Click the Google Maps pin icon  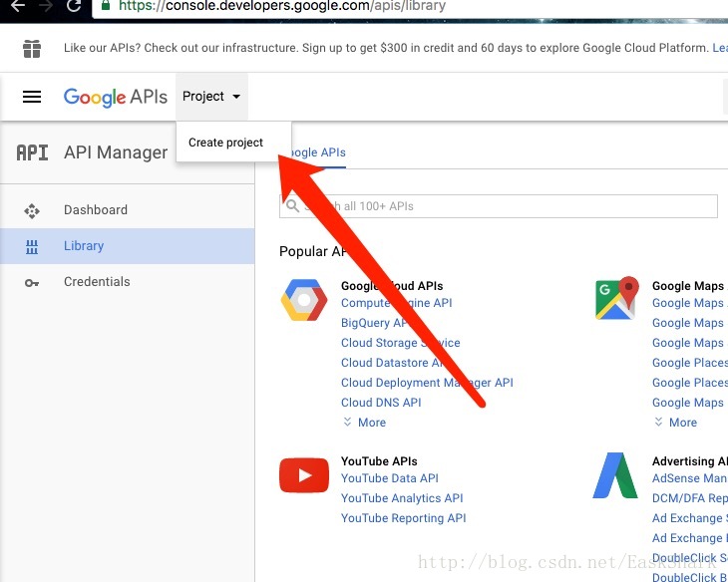click(615, 299)
